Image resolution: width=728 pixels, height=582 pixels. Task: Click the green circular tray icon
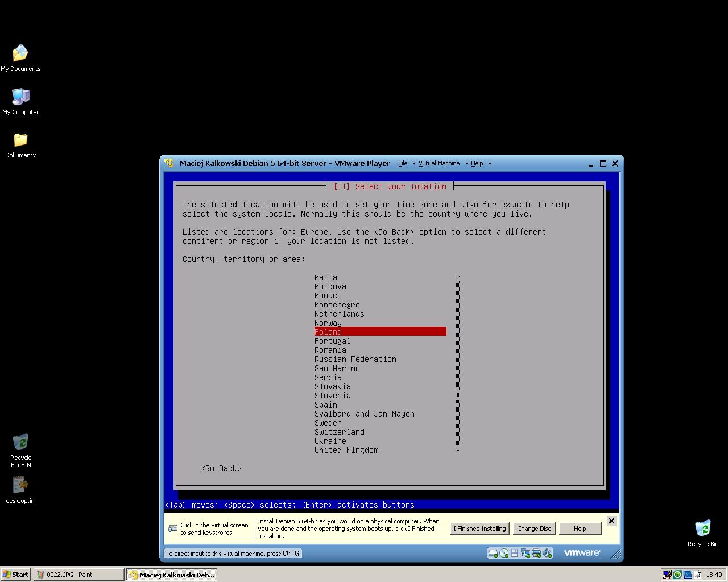pyautogui.click(x=677, y=575)
